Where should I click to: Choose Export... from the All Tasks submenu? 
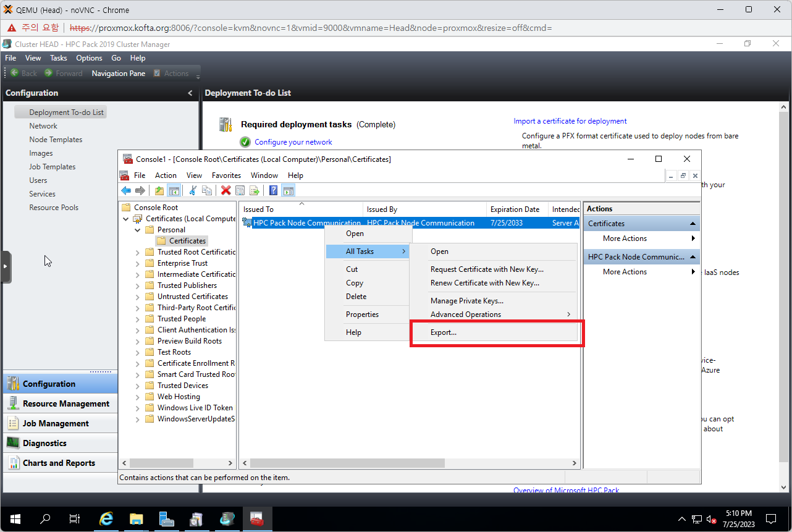pos(444,332)
